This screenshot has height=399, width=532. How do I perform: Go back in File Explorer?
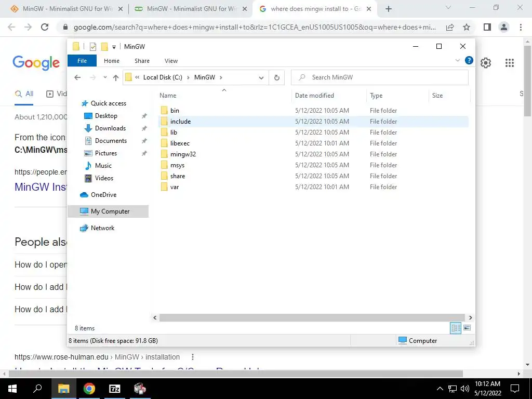(77, 77)
